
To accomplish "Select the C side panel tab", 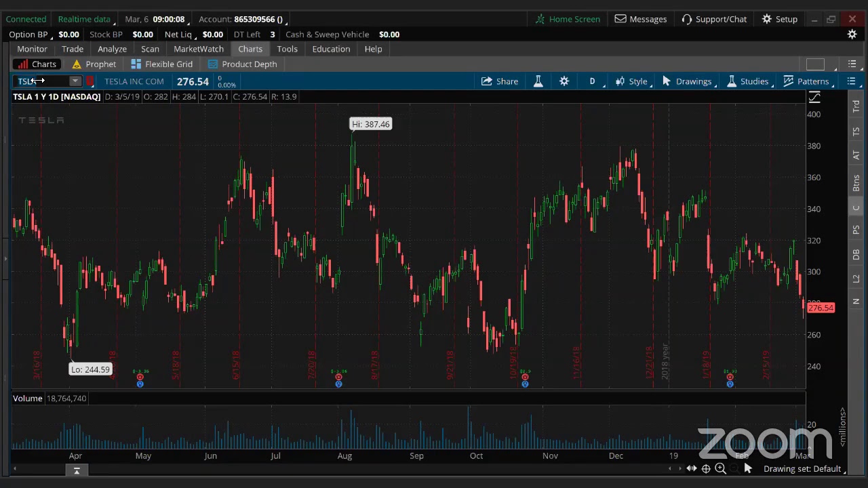I will coord(856,208).
